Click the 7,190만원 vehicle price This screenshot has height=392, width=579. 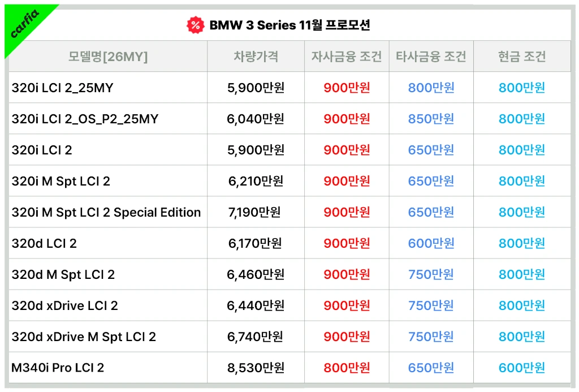(x=256, y=212)
